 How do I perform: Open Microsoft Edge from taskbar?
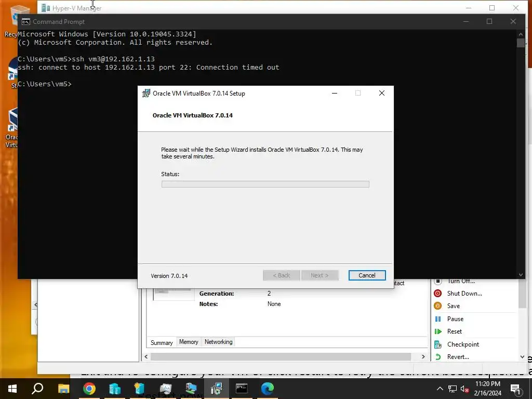268,389
